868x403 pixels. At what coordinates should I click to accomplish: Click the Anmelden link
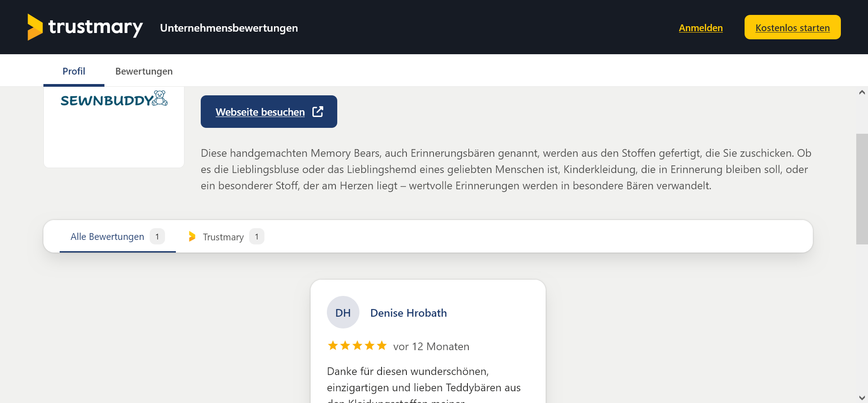point(701,28)
